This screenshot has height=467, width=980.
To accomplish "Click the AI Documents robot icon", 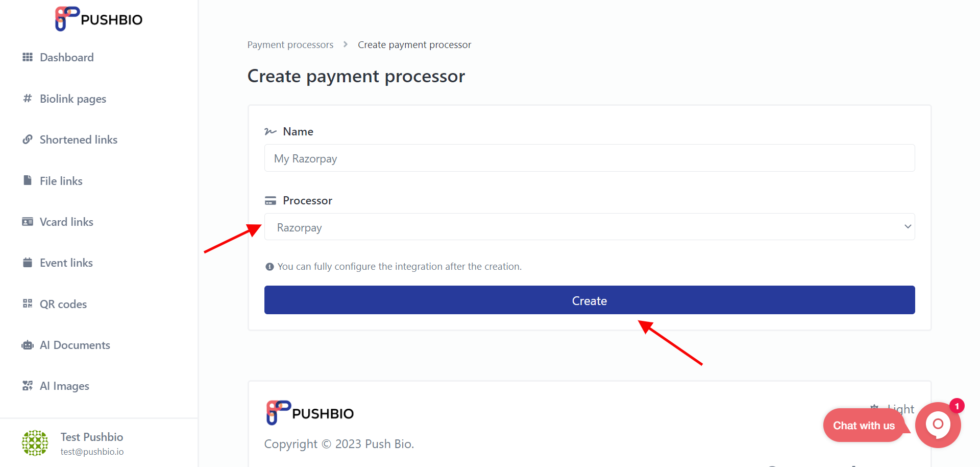I will click(x=28, y=345).
